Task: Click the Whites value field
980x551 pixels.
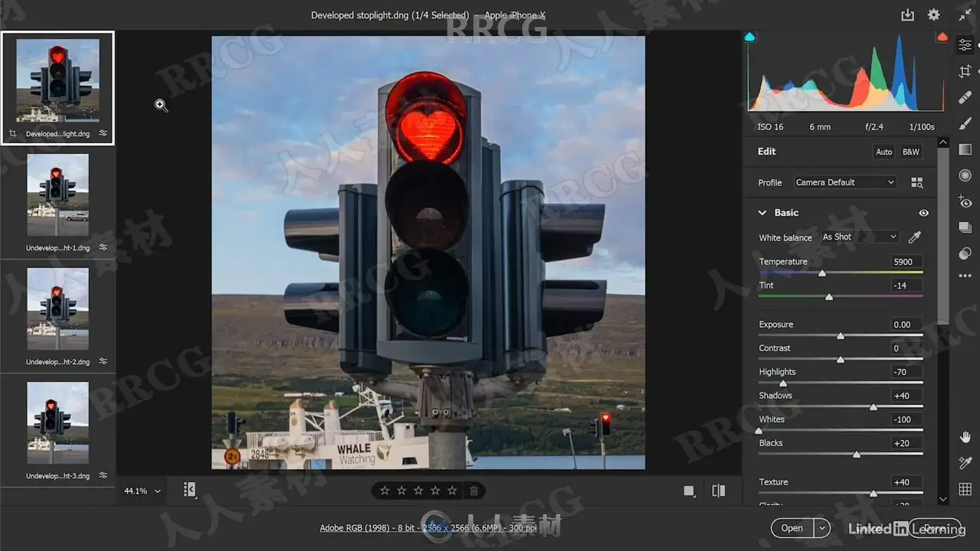Action: coord(906,419)
